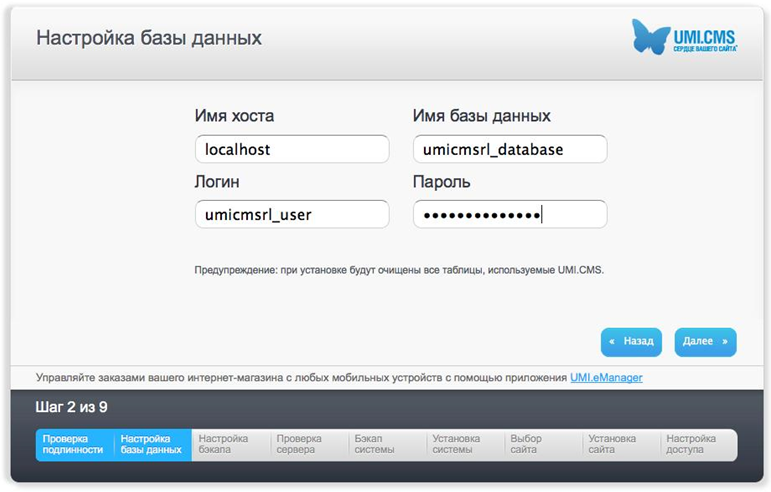Image resolution: width=771 pixels, height=492 pixels.
Task: Switch to the Бэкап системы step
Action: tap(385, 444)
